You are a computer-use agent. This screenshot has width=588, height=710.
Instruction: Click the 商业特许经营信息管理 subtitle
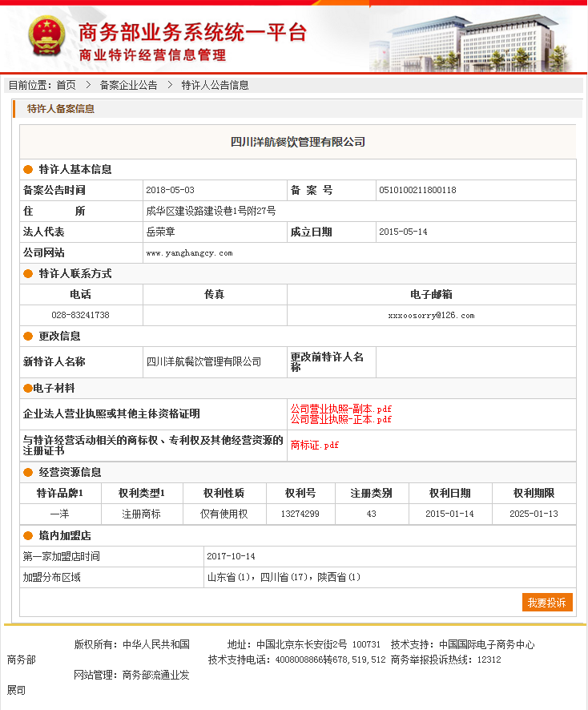point(152,55)
